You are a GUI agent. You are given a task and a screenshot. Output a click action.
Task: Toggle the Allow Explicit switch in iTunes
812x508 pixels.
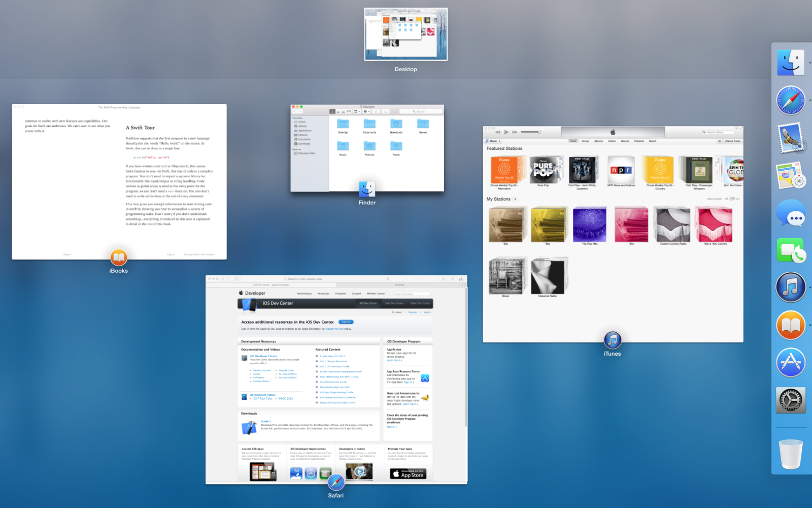[x=732, y=199]
